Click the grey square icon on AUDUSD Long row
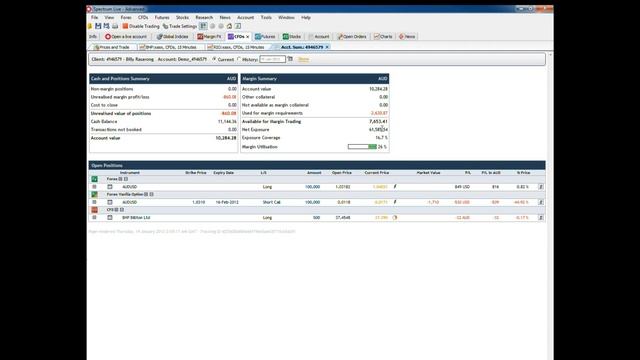The image size is (640, 360). click(94, 187)
